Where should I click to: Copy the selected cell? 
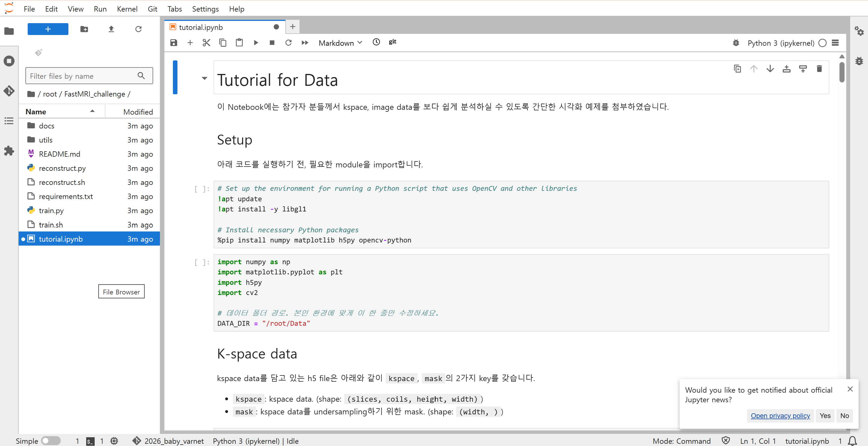[x=223, y=43]
